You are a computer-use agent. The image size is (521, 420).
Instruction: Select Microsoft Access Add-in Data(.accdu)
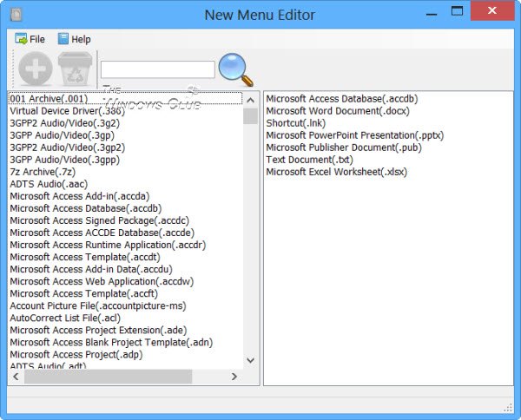tap(91, 269)
